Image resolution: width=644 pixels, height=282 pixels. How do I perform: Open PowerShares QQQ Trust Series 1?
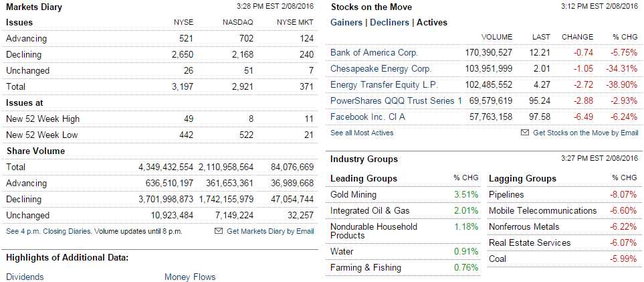tap(396, 100)
